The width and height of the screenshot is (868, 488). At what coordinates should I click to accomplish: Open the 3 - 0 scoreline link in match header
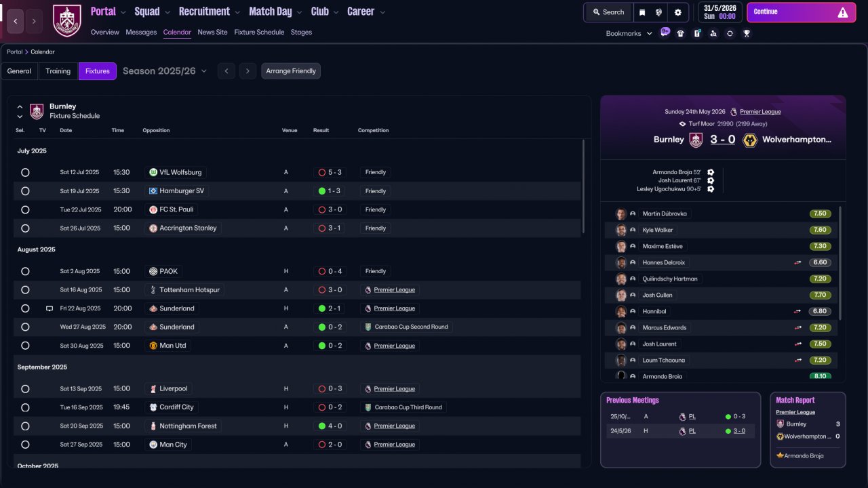[723, 140]
